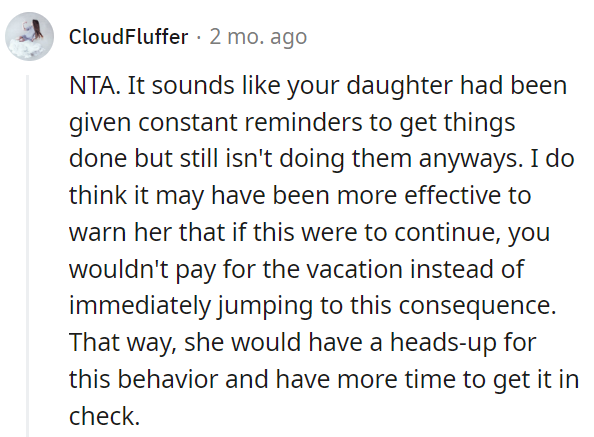This screenshot has width=594, height=437.
Task: Click the line 'immediately jumping to this consequence.'
Action: click(x=313, y=306)
